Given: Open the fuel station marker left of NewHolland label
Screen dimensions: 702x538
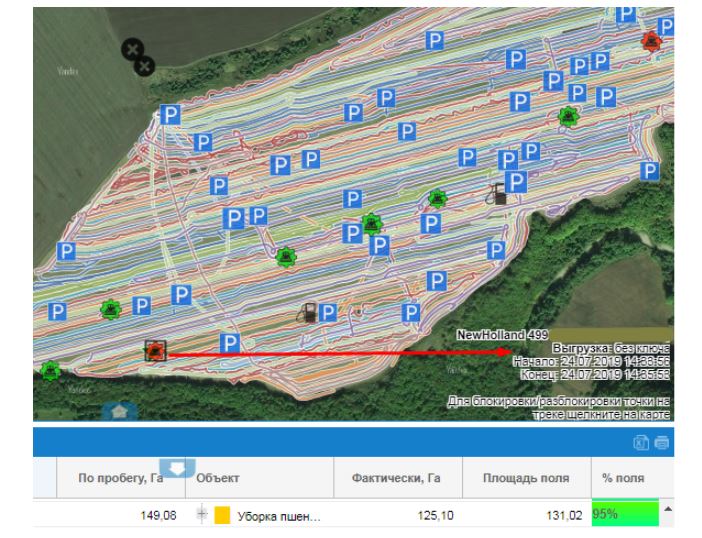Looking at the screenshot, I should 308,312.
